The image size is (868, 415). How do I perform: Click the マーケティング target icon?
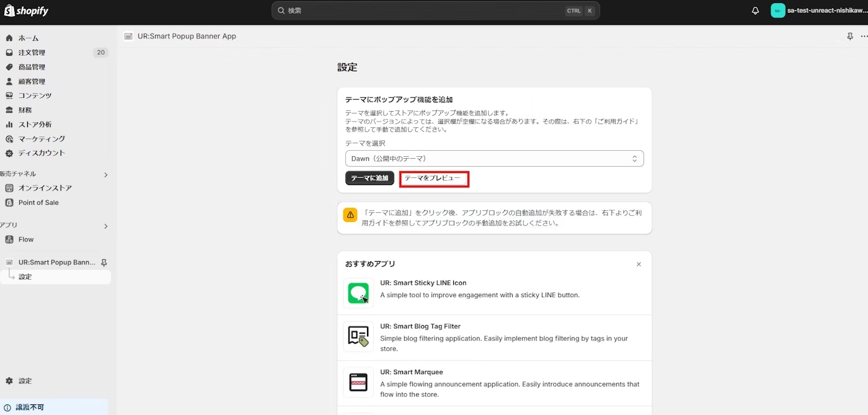coord(9,139)
